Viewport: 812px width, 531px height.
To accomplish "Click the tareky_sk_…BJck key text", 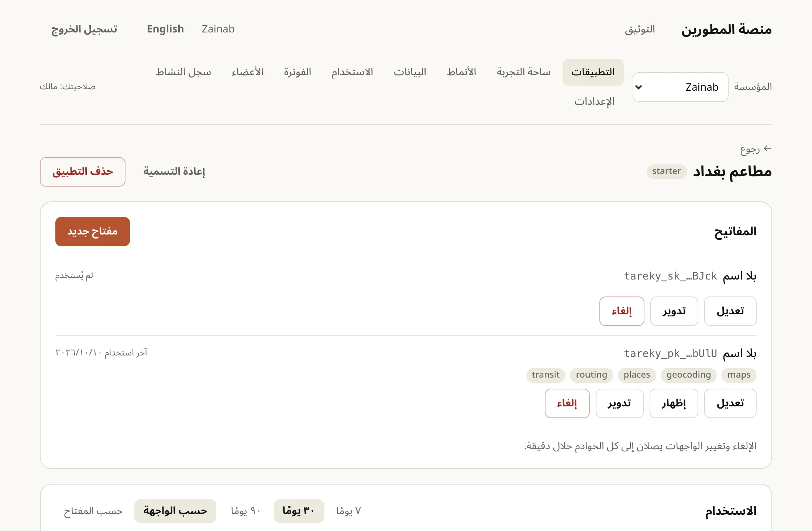I will (x=670, y=276).
